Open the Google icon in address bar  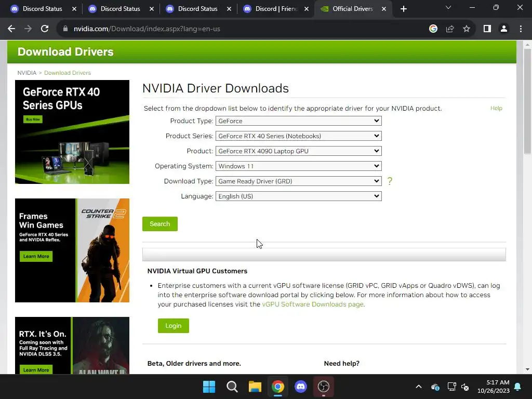(x=433, y=29)
